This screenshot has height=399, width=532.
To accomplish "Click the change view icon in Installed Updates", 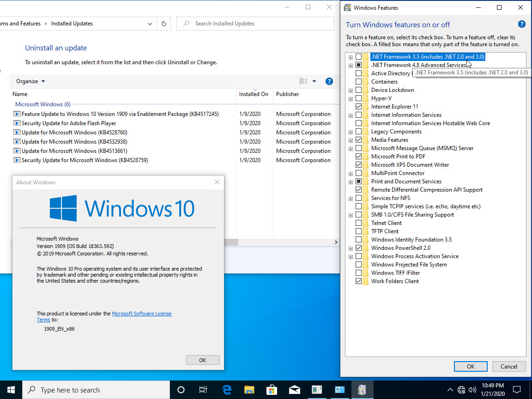I will (x=303, y=81).
